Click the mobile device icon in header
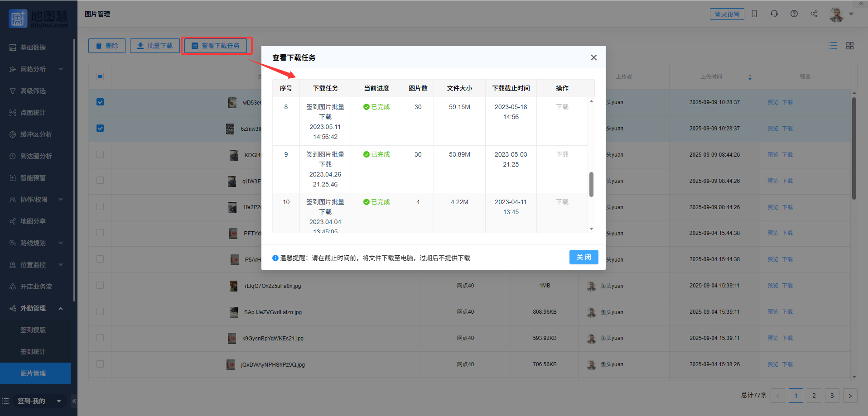 pos(754,14)
